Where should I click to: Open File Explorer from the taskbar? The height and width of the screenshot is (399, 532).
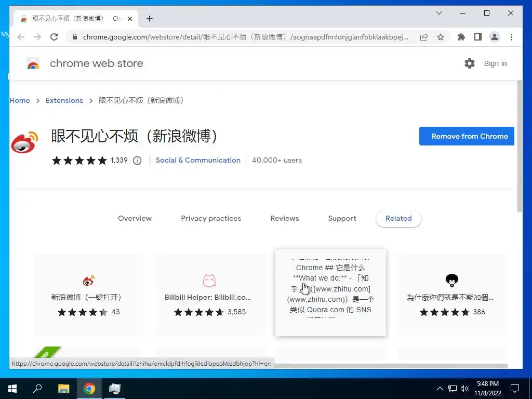point(63,389)
